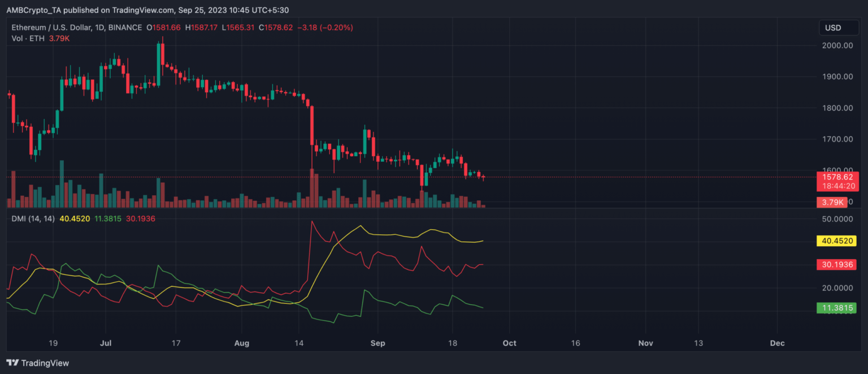This screenshot has height=374, width=868.
Task: Click the 2000.00 price scale label
Action: point(836,45)
